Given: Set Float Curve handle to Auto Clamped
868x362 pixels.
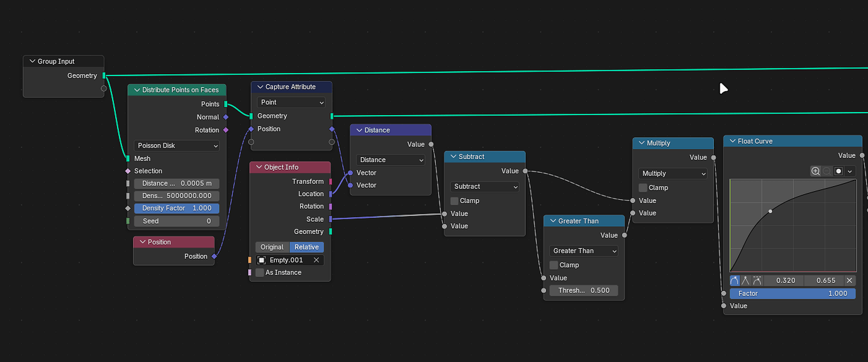Looking at the screenshot, I should pos(757,280).
